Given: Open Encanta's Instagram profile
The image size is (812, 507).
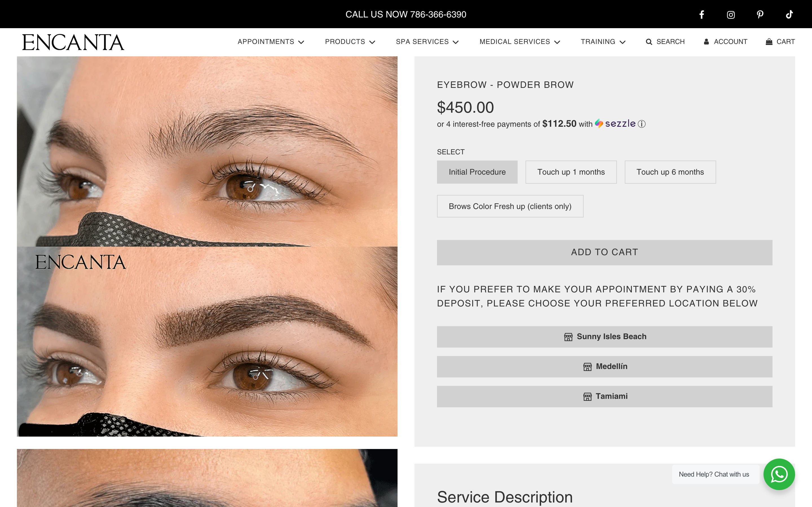Looking at the screenshot, I should click(731, 14).
